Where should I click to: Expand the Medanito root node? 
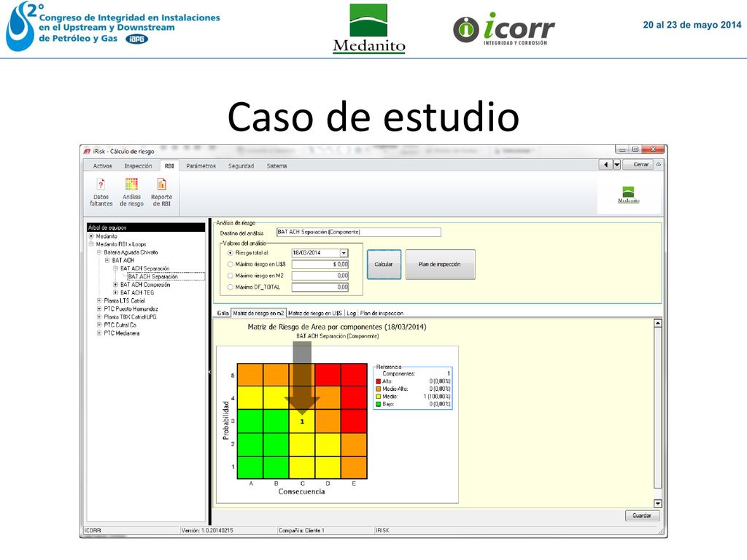(91, 236)
